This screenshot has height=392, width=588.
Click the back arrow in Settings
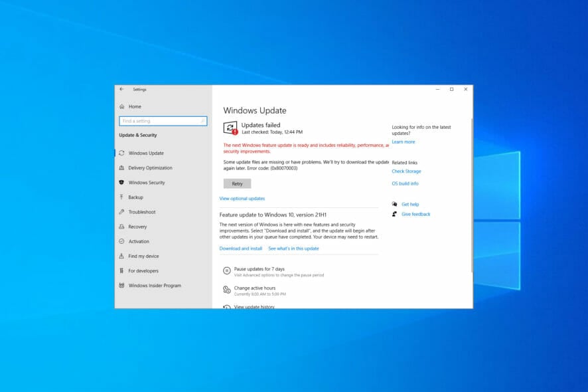[121, 90]
